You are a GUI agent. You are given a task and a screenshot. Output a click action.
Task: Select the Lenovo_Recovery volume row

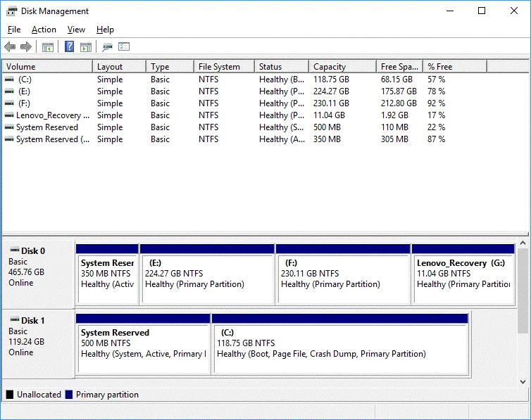[245, 115]
